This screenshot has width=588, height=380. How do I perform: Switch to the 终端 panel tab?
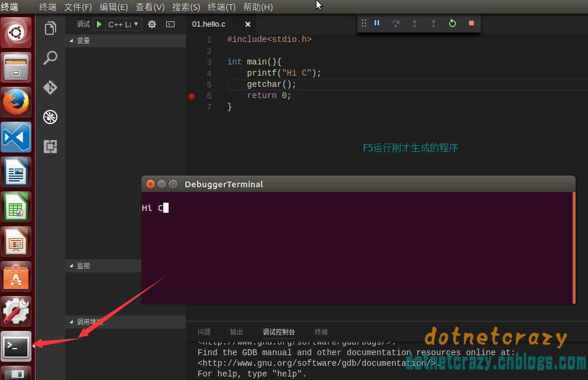pos(321,332)
